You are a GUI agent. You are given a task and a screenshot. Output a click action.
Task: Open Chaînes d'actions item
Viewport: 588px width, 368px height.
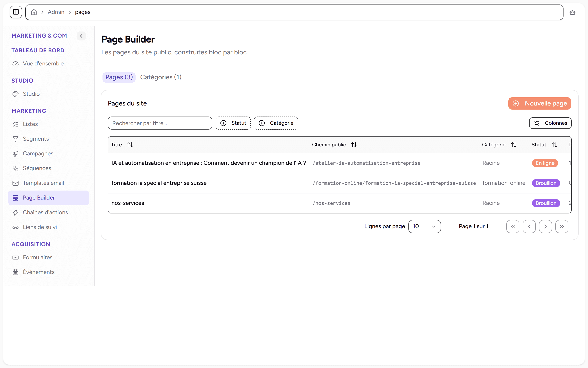49,212
